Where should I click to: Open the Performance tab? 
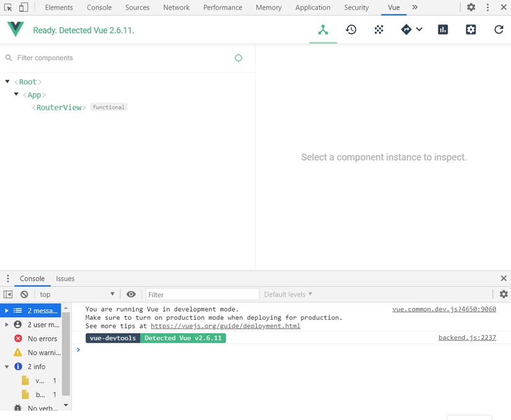pyautogui.click(x=222, y=7)
